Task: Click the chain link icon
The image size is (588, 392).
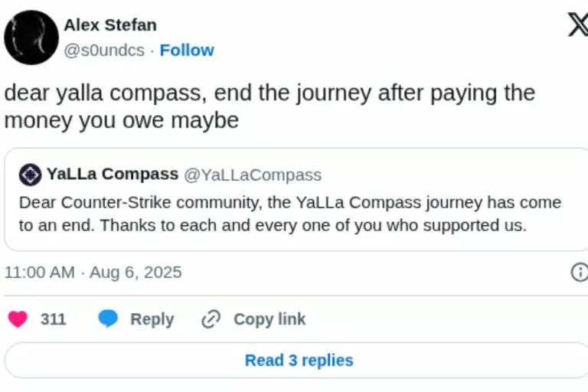Action: coord(211,319)
